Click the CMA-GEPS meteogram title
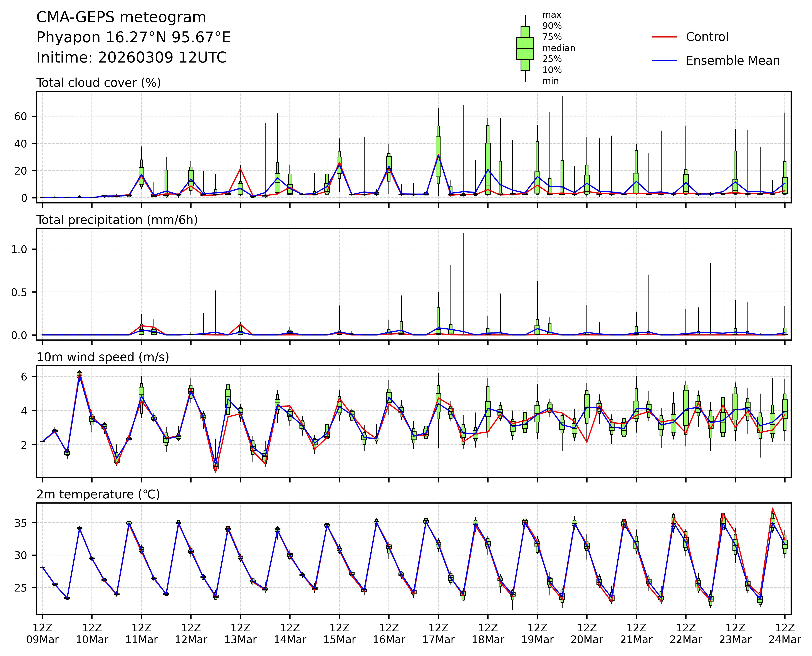Screen dimensions: 812x656 click(x=121, y=17)
